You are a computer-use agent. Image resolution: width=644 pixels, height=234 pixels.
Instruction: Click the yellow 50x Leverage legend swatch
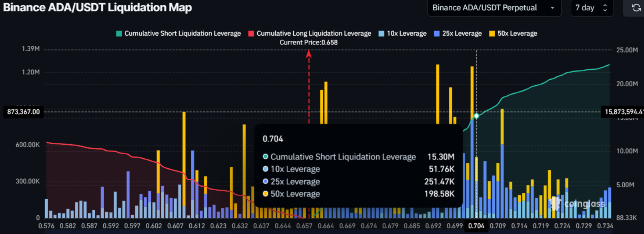click(x=492, y=34)
